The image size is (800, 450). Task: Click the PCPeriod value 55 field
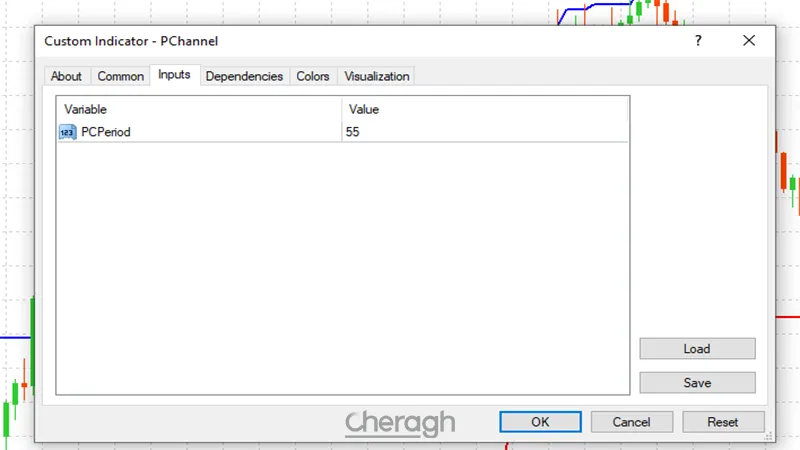coord(485,132)
